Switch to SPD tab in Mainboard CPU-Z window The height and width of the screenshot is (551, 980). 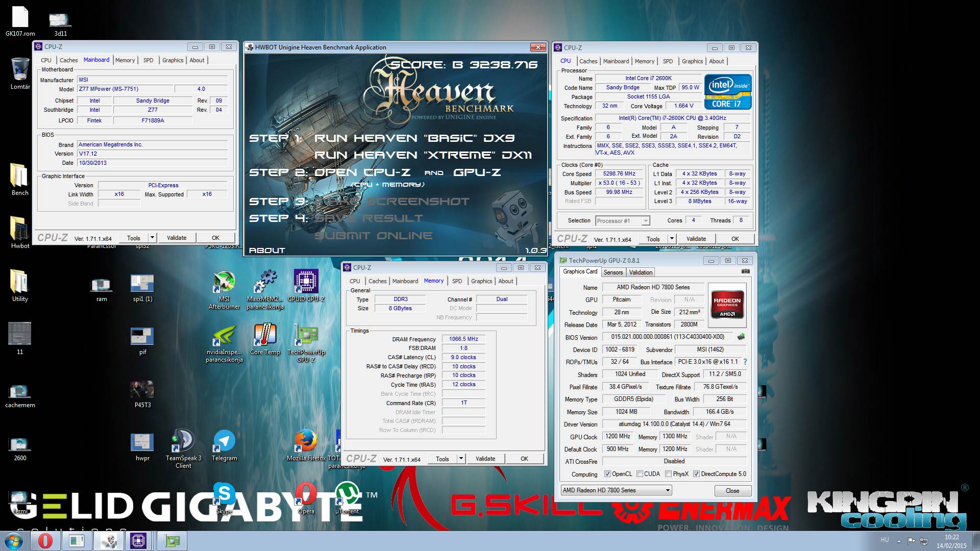[x=148, y=60]
